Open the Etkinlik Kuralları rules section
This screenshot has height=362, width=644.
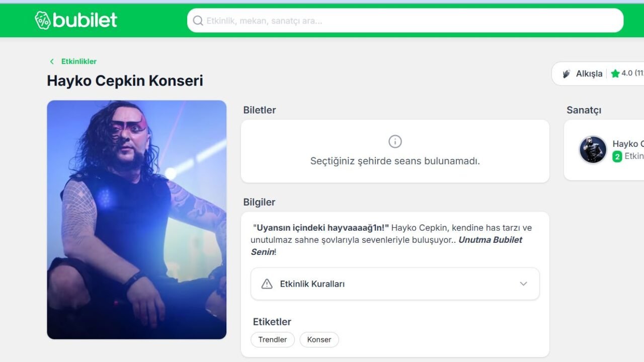click(312, 284)
